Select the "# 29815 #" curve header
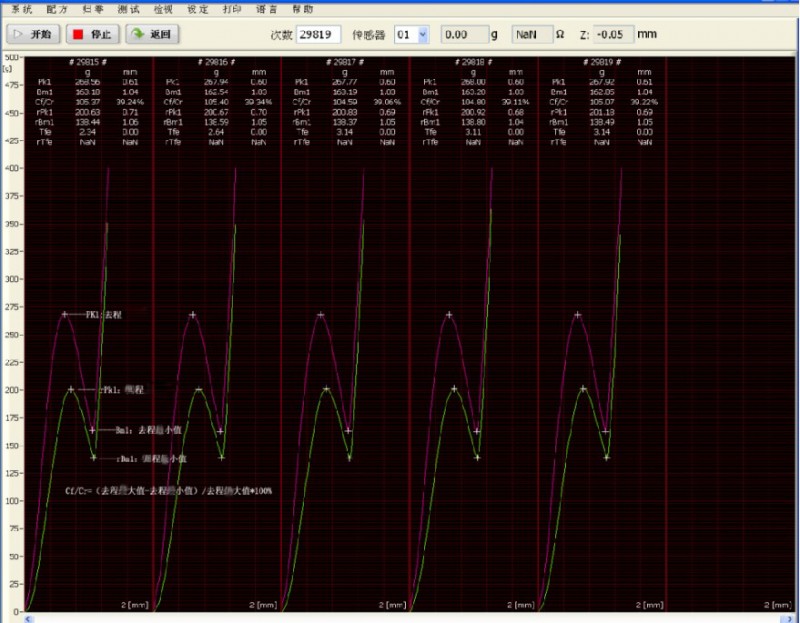Viewport: 800px width, 623px height. pyautogui.click(x=88, y=62)
